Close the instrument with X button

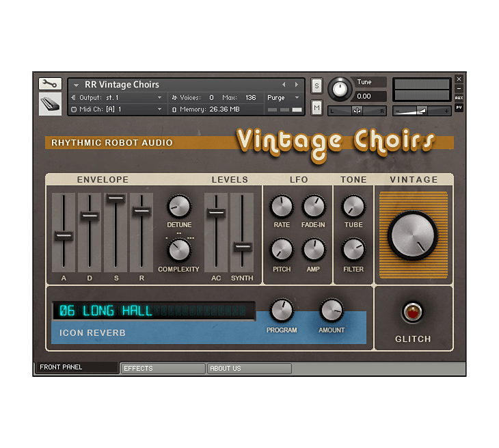tap(459, 79)
